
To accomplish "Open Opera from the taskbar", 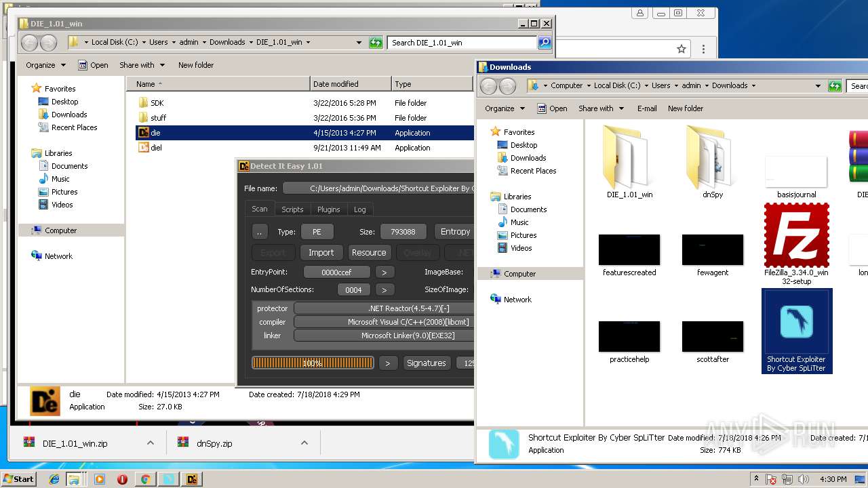I will [x=122, y=479].
